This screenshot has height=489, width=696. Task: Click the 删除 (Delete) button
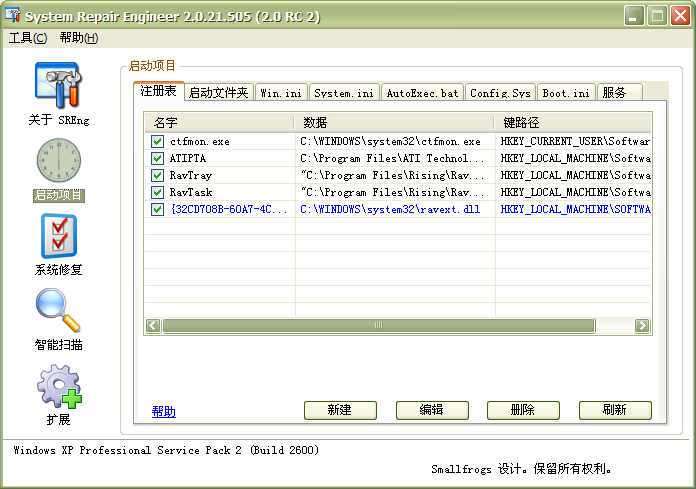coord(523,410)
